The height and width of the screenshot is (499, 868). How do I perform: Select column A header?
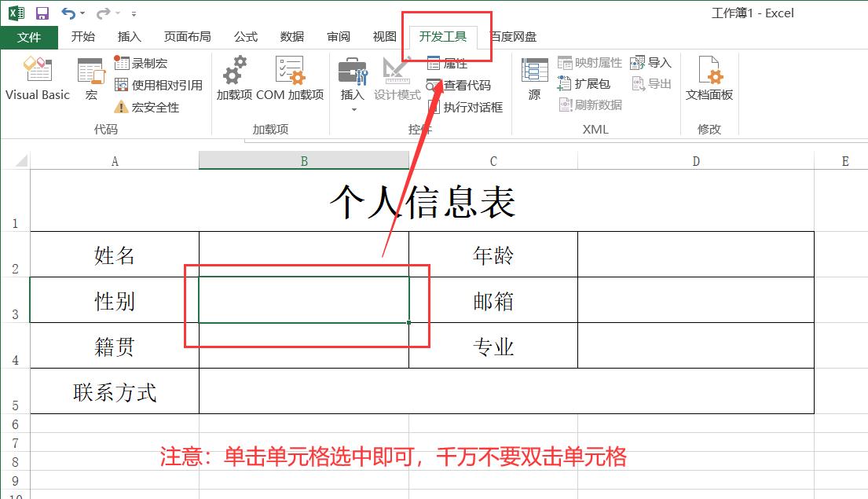point(115,161)
